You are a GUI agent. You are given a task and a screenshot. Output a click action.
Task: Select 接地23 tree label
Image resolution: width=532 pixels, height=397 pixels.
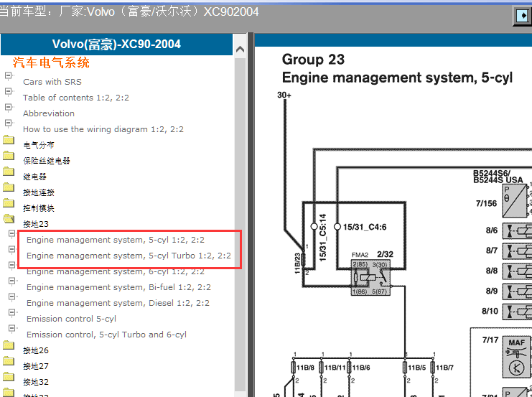(x=36, y=224)
